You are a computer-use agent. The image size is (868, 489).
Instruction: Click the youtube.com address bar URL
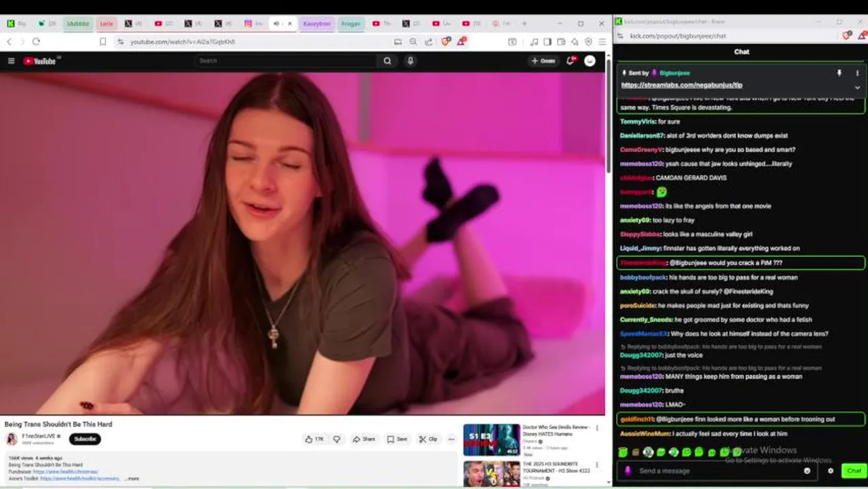point(183,41)
